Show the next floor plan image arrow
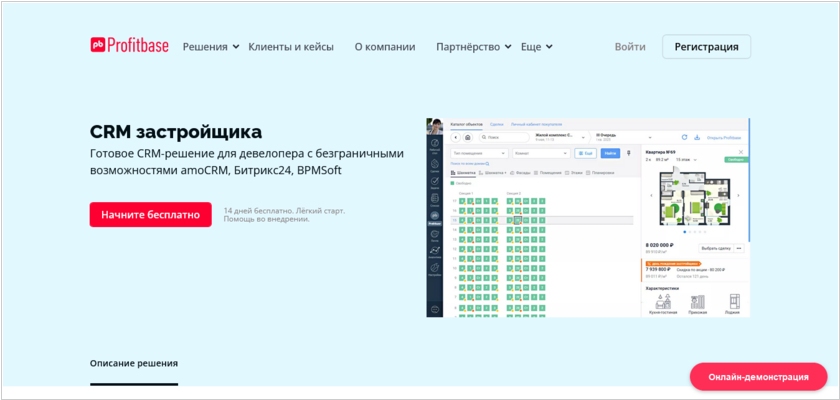Screen dimensions: 840x400 click(x=739, y=195)
